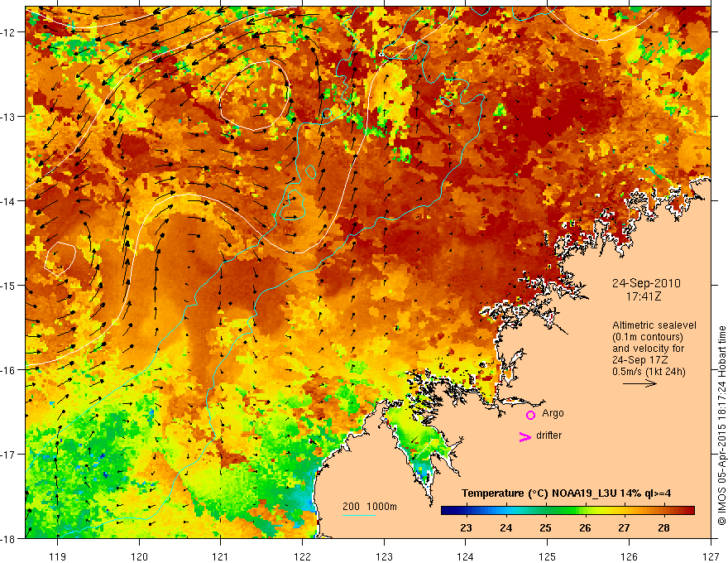This screenshot has height=563, width=728.
Task: Click the '200 1000m' depth label
Action: click(x=370, y=507)
